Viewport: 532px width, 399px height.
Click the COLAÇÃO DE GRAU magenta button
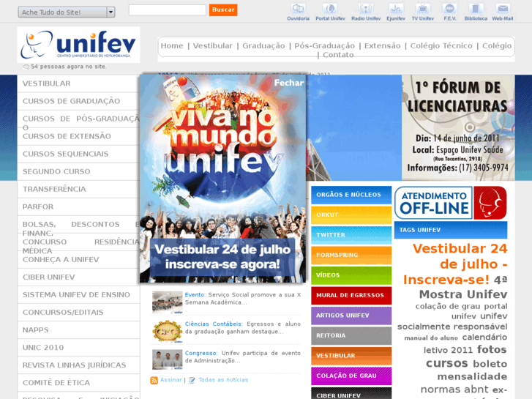pos(351,376)
